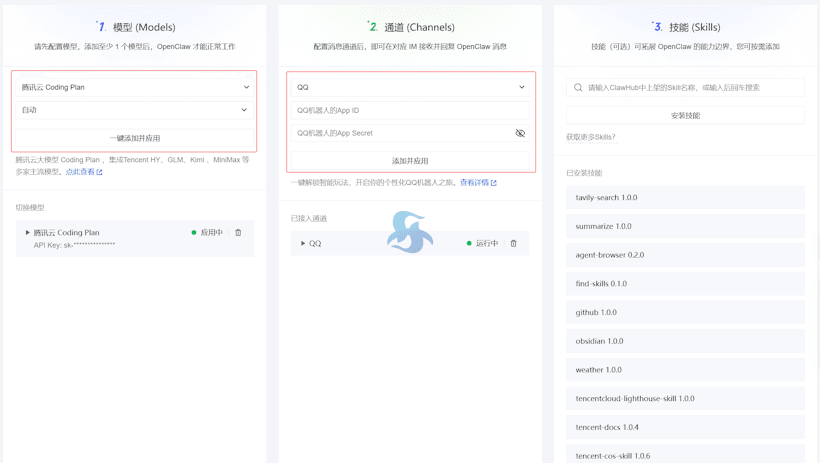Image resolution: width=820 pixels, height=463 pixels.
Task: Click the blue mascot logo in the center
Action: pos(410,232)
